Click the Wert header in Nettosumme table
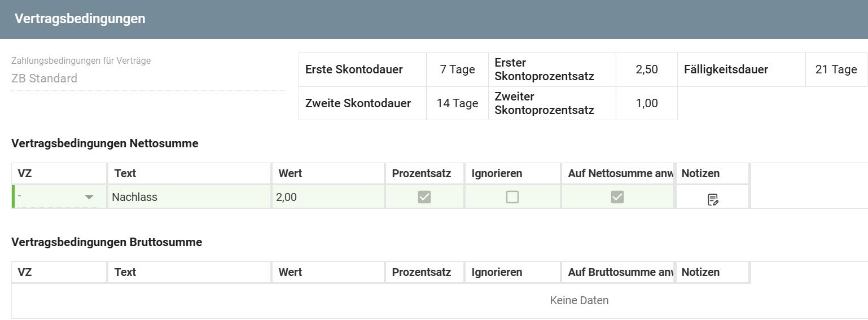Image resolution: width=868 pixels, height=320 pixels. [327, 173]
